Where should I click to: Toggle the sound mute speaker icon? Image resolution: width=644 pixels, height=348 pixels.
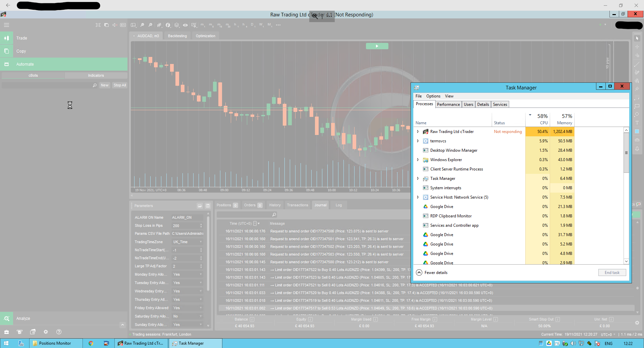click(115, 25)
